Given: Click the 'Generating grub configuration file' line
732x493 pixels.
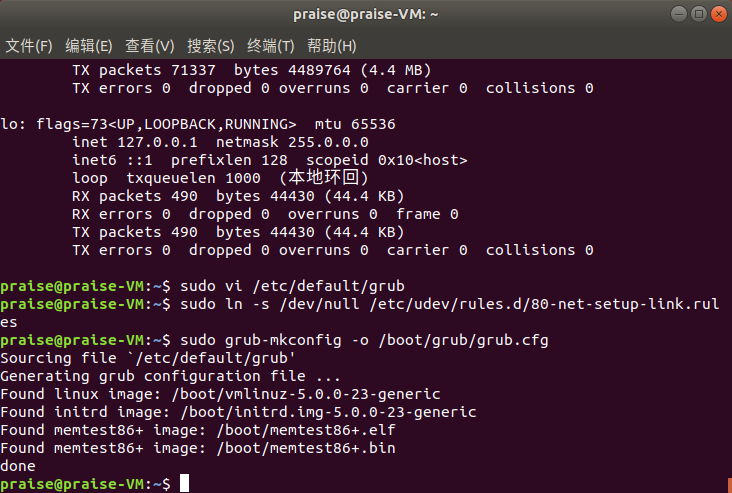Looking at the screenshot, I should 170,376.
